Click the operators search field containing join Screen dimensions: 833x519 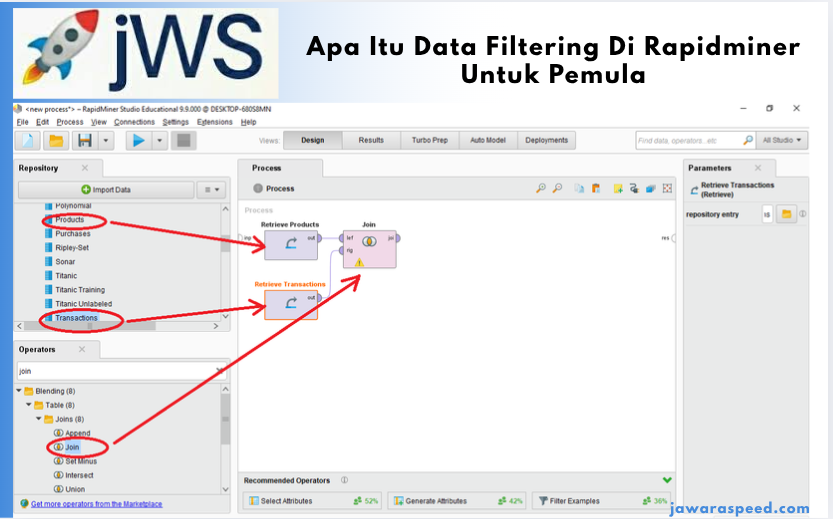(x=117, y=371)
